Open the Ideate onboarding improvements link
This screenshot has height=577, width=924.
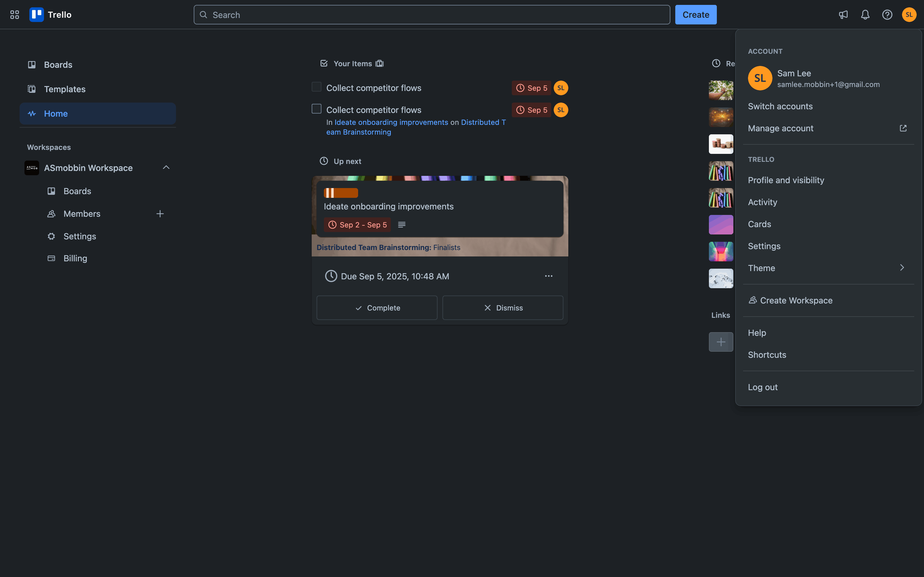[x=391, y=122]
